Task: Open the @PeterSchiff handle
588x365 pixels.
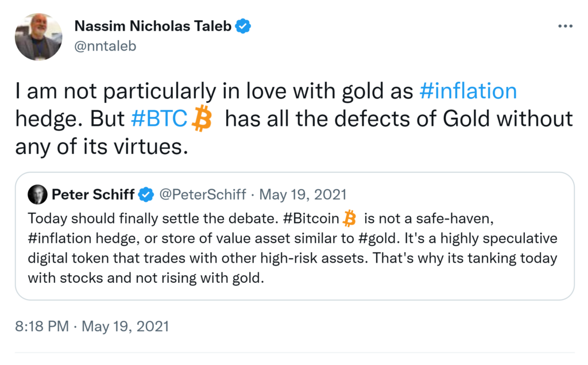Action: 204,195
